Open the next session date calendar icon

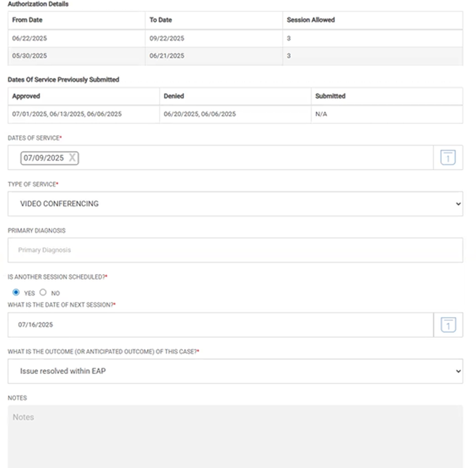point(448,325)
